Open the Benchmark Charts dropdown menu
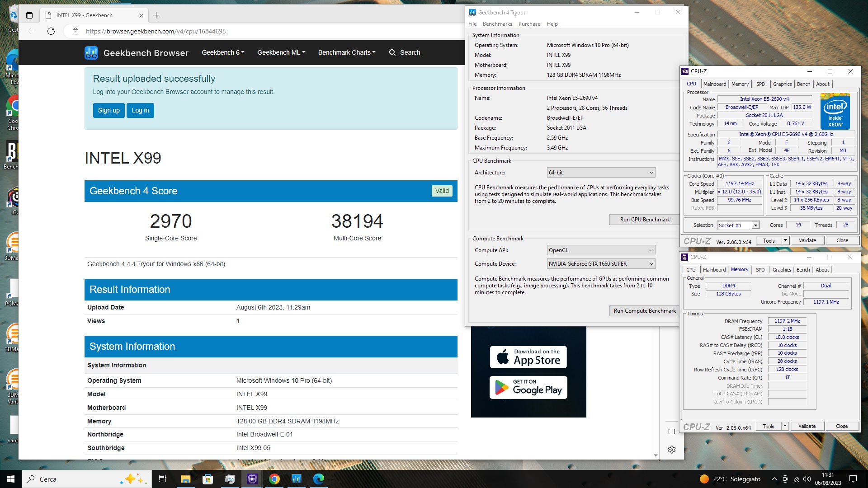Image resolution: width=868 pixels, height=488 pixels. (347, 52)
